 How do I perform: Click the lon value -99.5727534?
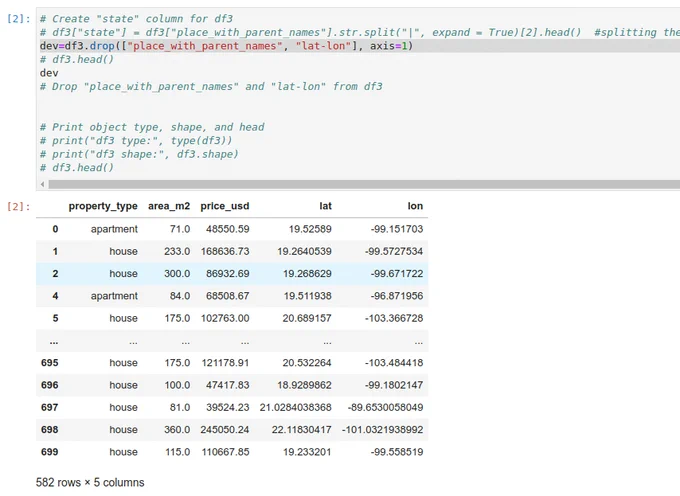pyautogui.click(x=394, y=251)
